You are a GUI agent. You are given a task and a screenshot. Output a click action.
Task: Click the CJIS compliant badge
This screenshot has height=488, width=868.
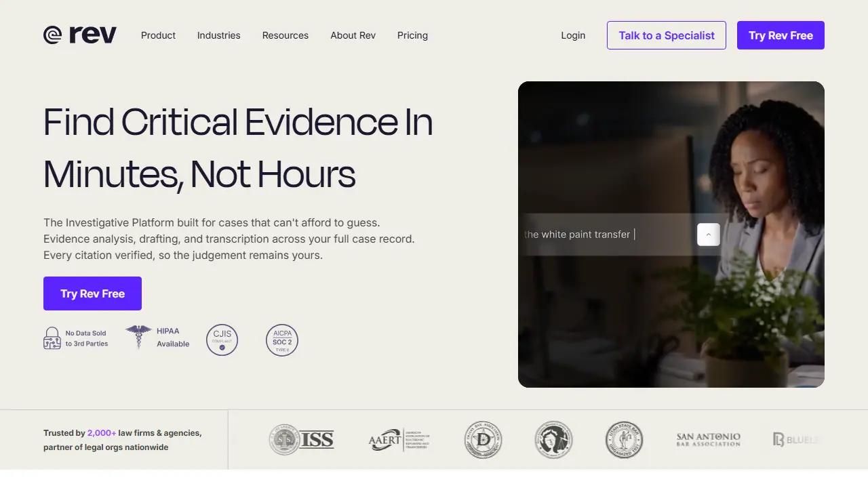coord(222,340)
